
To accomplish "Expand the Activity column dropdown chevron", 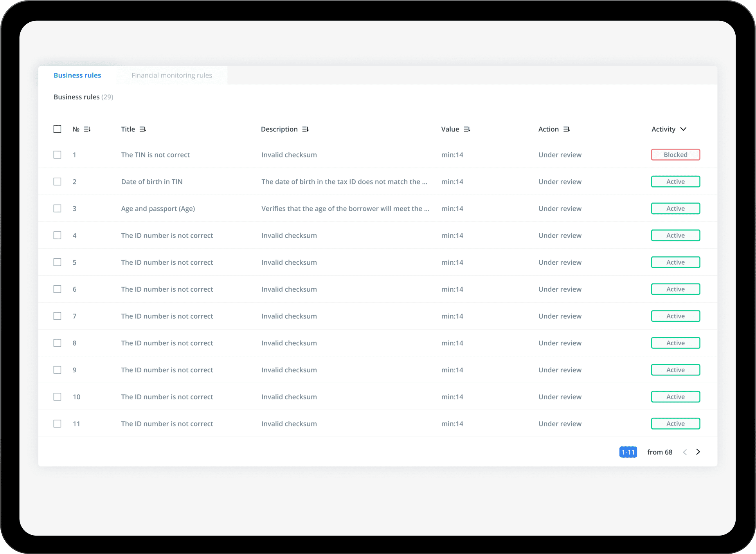I will 683,129.
